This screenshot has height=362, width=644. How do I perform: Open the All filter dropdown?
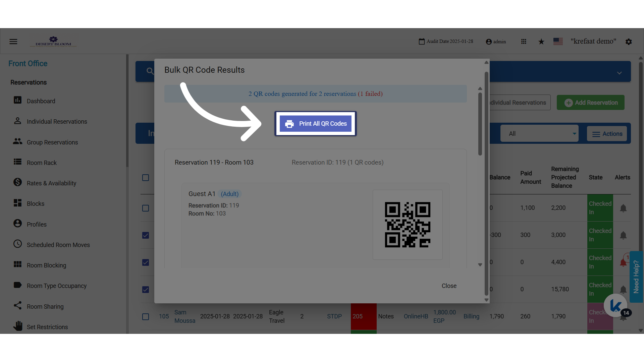coord(539,133)
